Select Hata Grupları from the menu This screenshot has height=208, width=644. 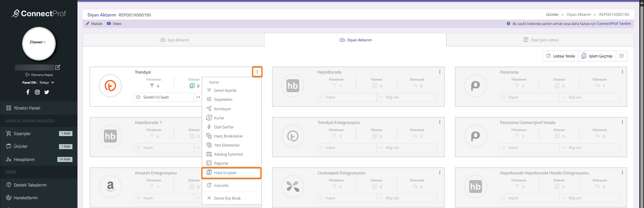tap(225, 173)
